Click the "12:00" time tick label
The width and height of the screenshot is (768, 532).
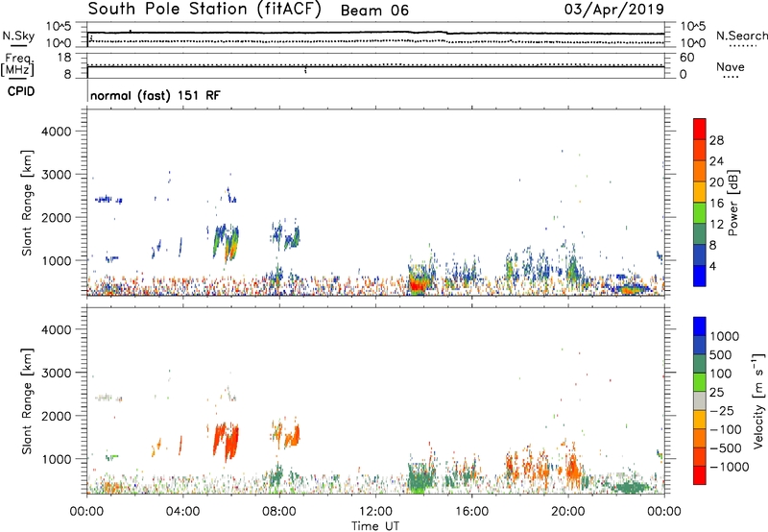375,512
